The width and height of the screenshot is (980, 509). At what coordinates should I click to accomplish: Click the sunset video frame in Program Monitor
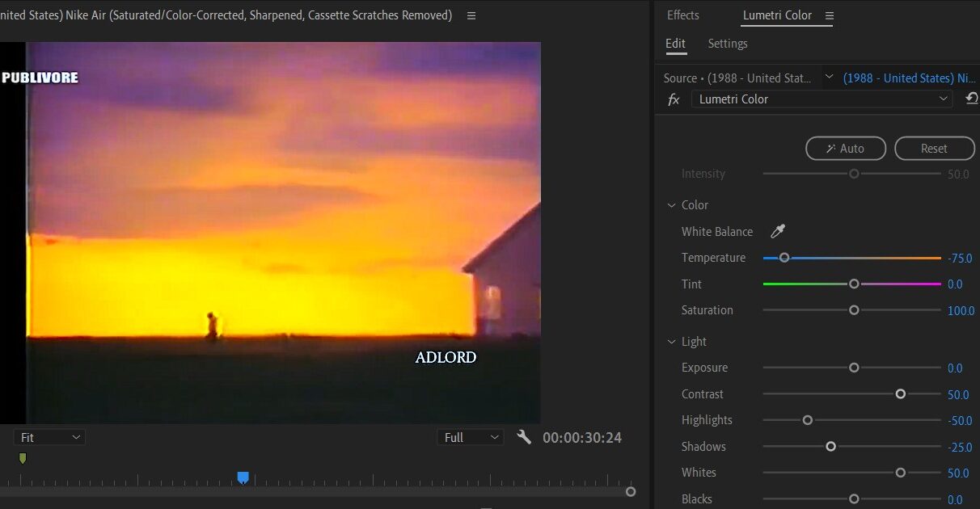(x=270, y=233)
